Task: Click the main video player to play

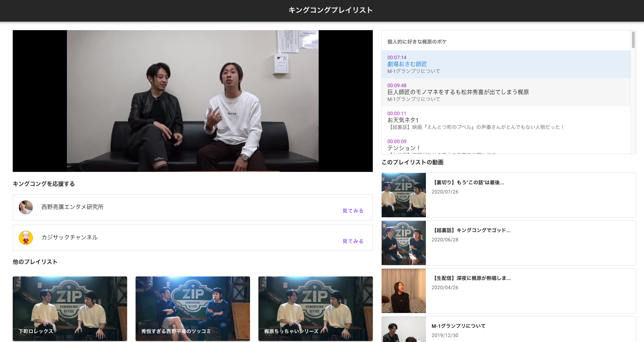Action: click(193, 101)
